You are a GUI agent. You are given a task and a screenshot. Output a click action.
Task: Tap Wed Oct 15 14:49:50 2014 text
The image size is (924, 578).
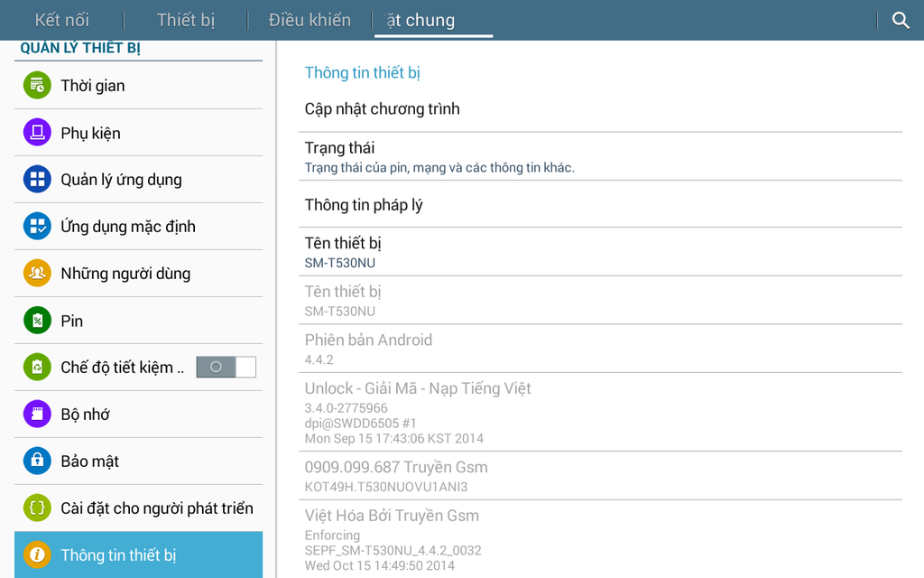tap(380, 566)
